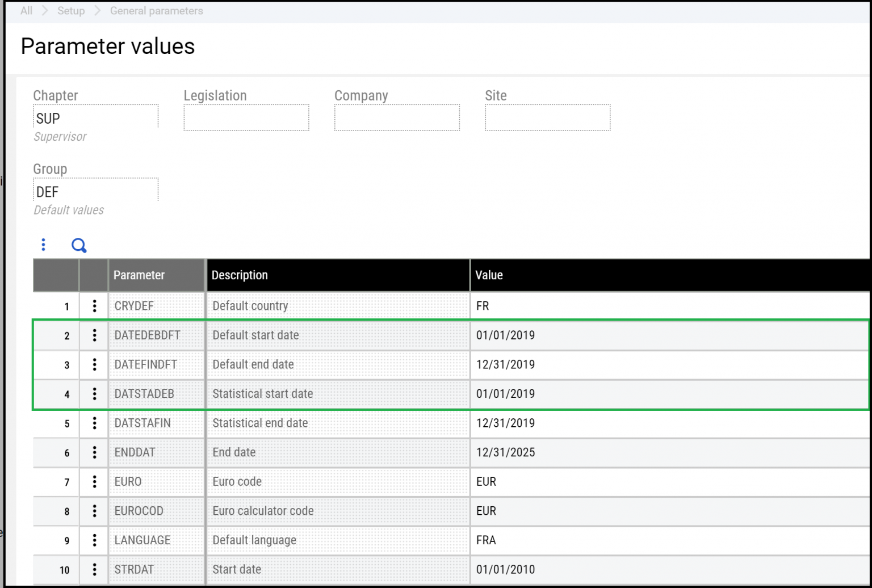
Task: Click the Site input field
Action: [547, 117]
